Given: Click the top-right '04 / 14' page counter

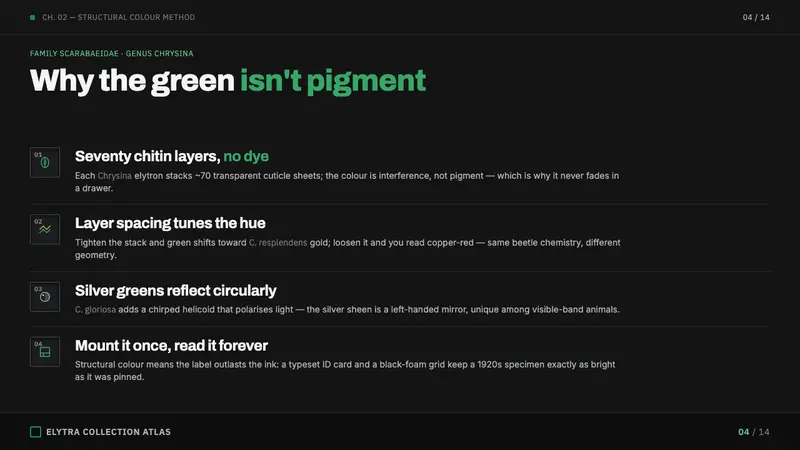Looking at the screenshot, I should point(756,17).
